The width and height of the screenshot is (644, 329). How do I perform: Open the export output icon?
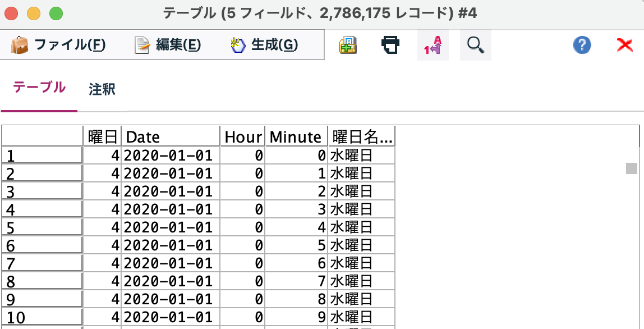point(348,44)
